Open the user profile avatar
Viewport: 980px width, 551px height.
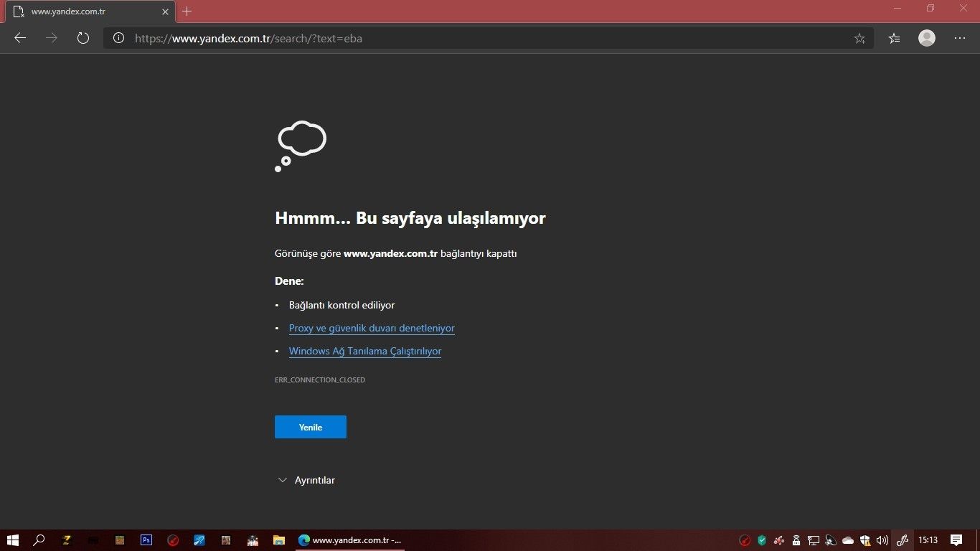927,38
